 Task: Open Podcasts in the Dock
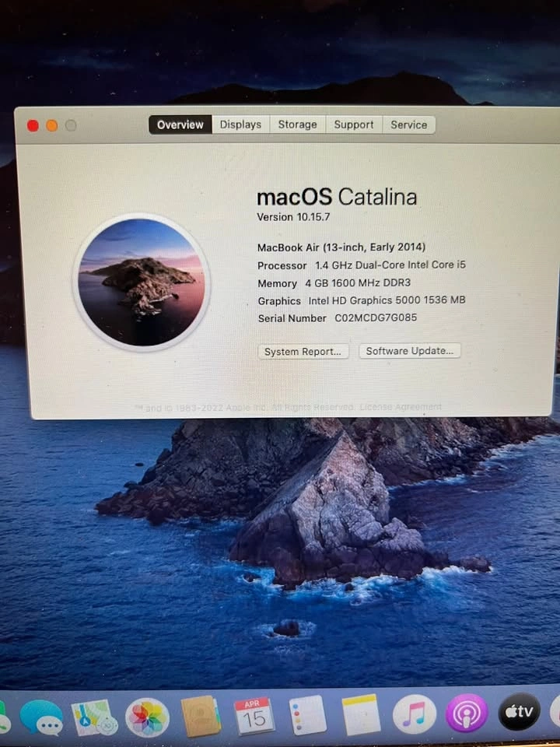coord(467,714)
